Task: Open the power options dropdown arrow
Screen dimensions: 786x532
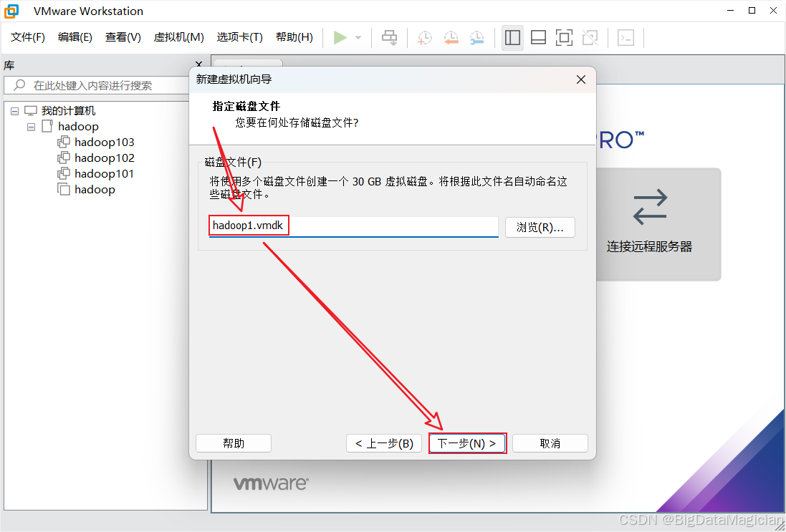Action: pyautogui.click(x=358, y=37)
